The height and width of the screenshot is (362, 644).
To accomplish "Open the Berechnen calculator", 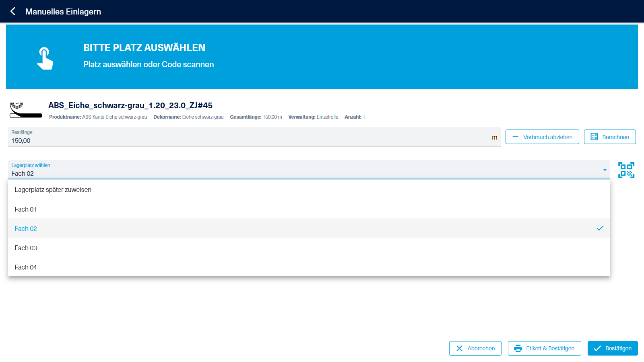I will 610,137.
